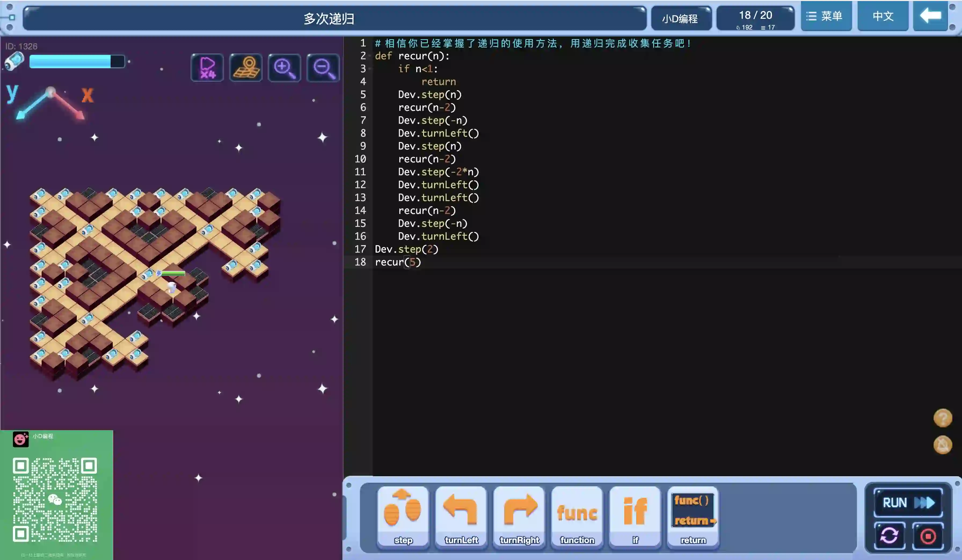The image size is (962, 560).
Task: Click the map location marker icon
Action: click(x=246, y=68)
